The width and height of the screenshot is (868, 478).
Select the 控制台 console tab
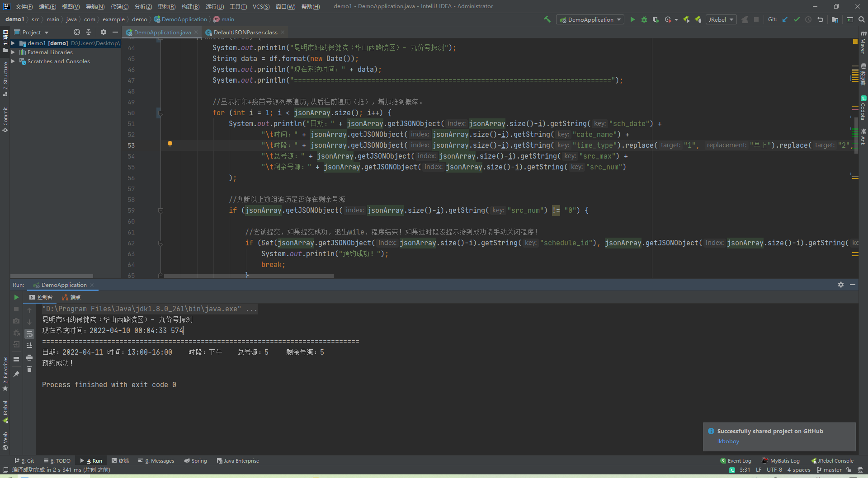click(41, 297)
